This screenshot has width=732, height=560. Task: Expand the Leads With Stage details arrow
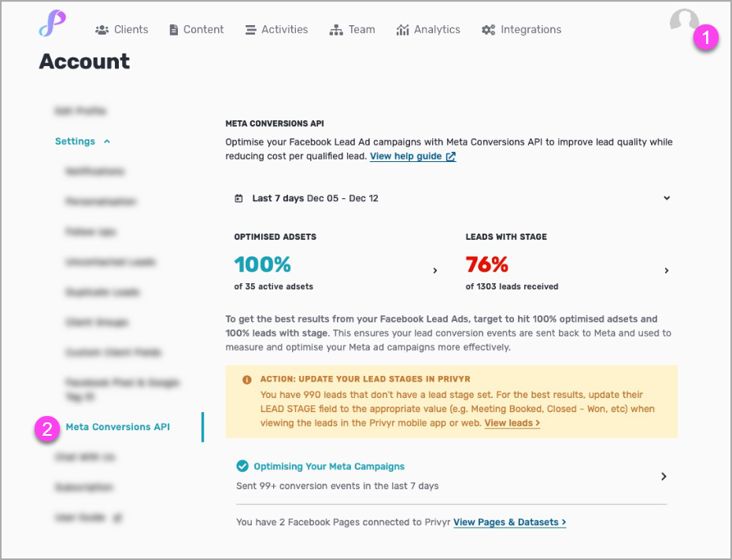pos(667,271)
